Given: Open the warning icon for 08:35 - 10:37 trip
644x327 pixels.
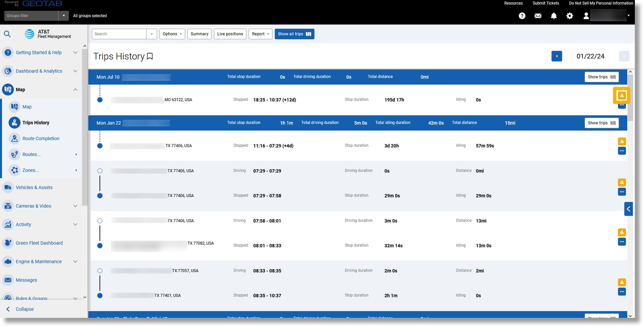Looking at the screenshot, I should tap(622, 282).
